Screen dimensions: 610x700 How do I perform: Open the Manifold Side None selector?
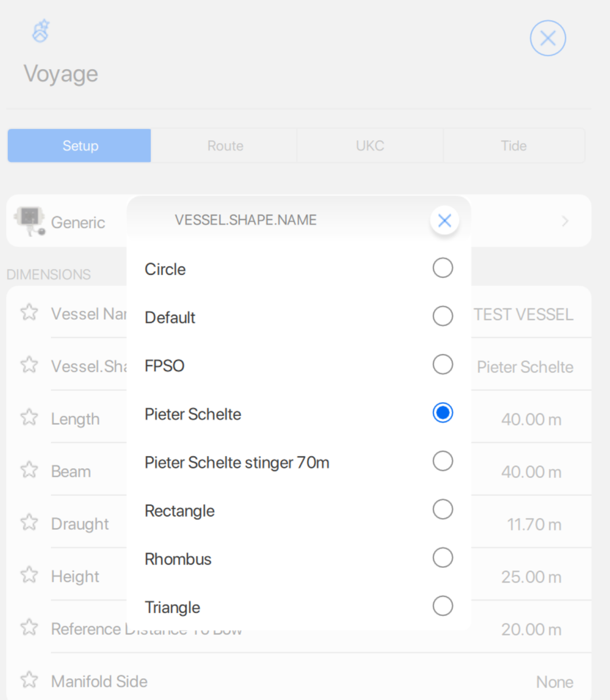point(554,682)
